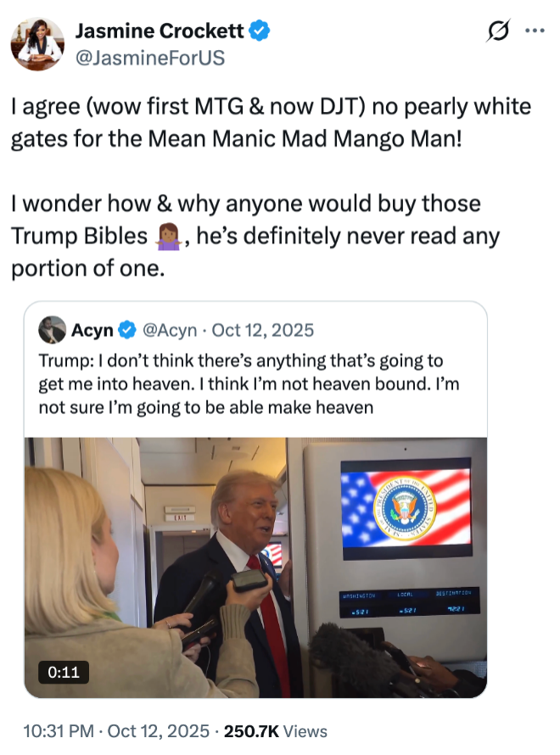
Task: Click the tweet paragraph about Trump Bibles
Action: (x=255, y=236)
